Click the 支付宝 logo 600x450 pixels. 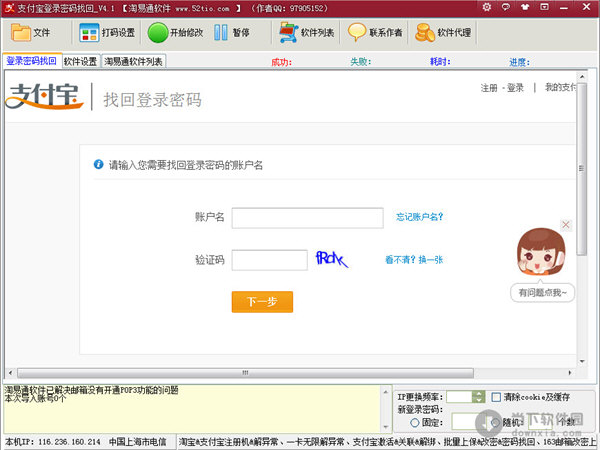pos(44,96)
